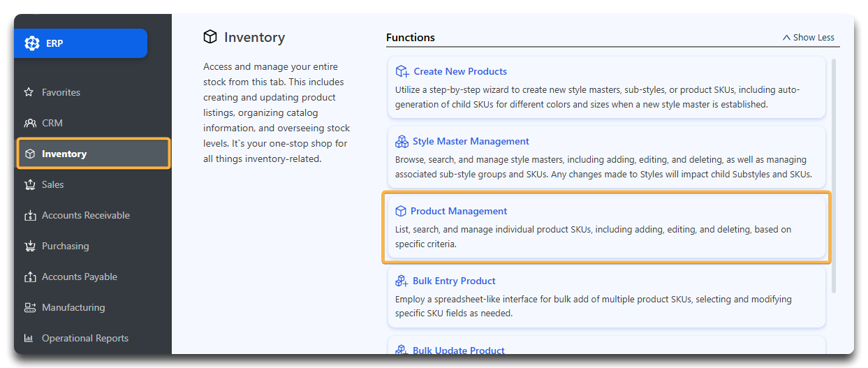868x368 pixels.
Task: Click the Operational Reports chart icon
Action: (29, 338)
